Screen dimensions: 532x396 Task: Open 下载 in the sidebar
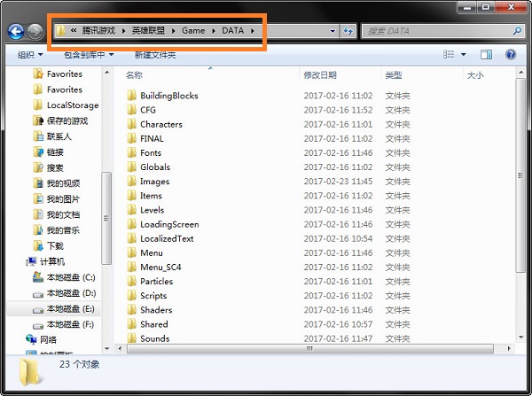(x=55, y=245)
